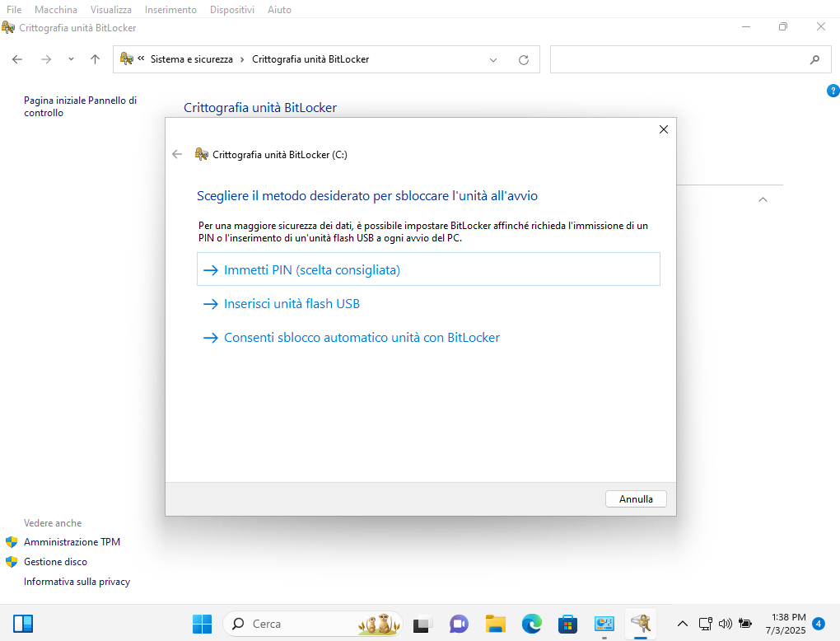Click BitLocker keys taskbar icon
Image resolution: width=840 pixels, height=641 pixels.
click(x=640, y=624)
